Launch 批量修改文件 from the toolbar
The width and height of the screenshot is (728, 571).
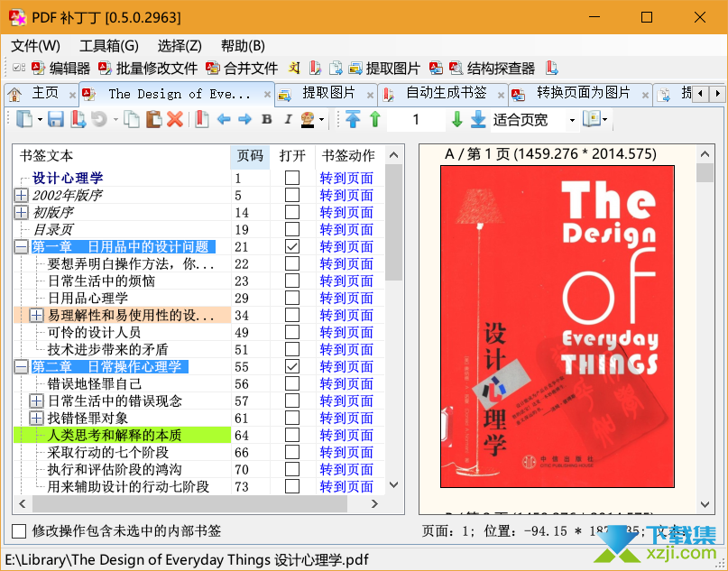148,69
